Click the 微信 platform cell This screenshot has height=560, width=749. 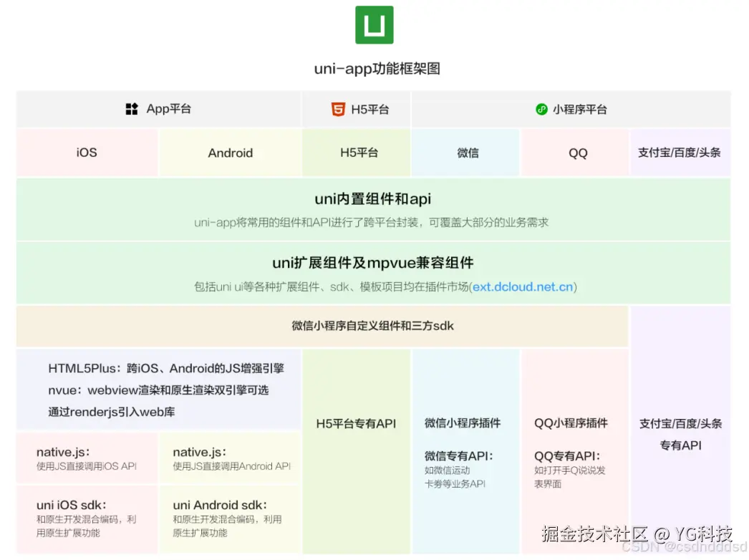[x=465, y=153]
